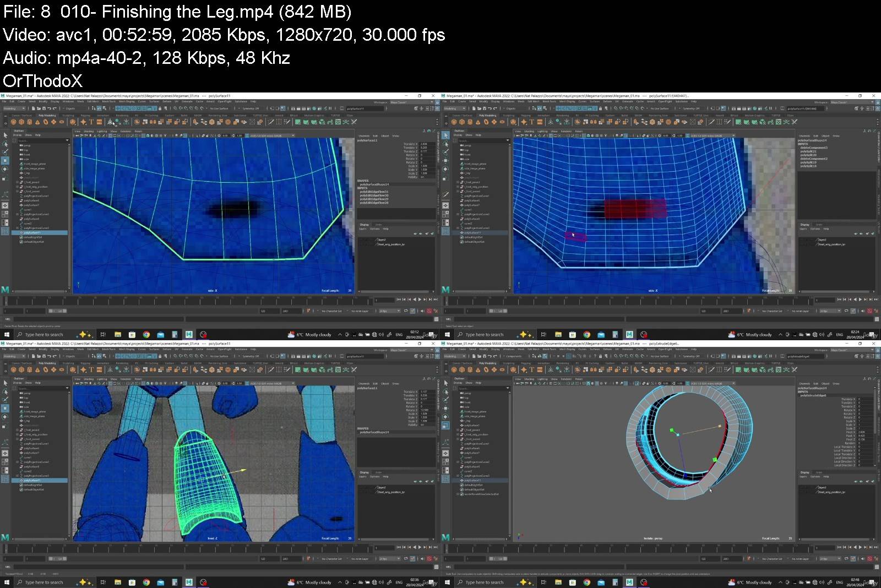Image resolution: width=881 pixels, height=588 pixels.
Task: Toggle playback loop button in top-right window
Action: (846, 311)
